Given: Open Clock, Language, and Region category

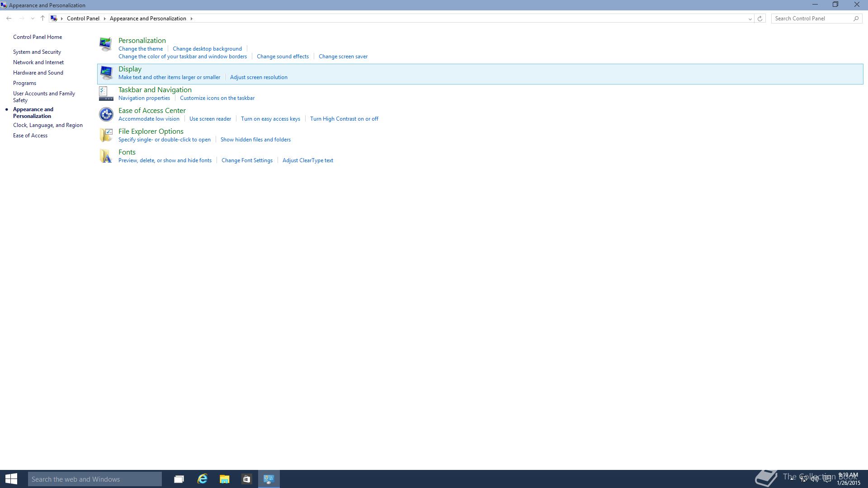Looking at the screenshot, I should 48,125.
